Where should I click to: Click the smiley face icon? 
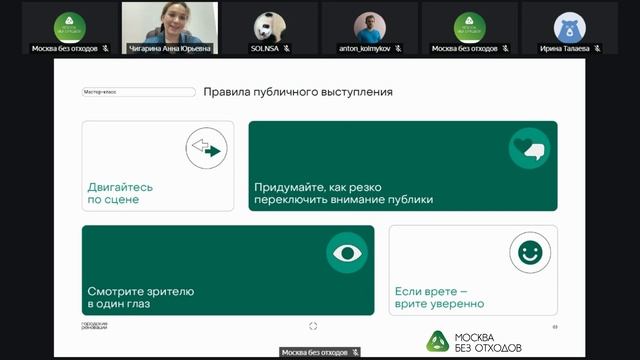(530, 253)
